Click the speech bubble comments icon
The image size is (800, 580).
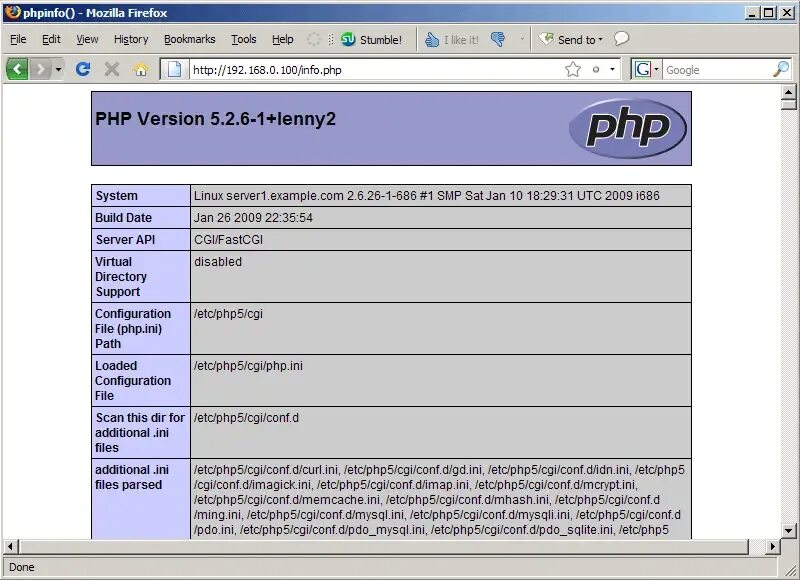point(621,39)
